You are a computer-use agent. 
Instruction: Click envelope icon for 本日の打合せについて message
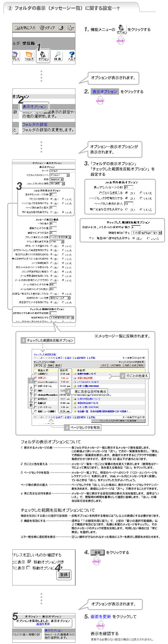[x=75, y=403]
